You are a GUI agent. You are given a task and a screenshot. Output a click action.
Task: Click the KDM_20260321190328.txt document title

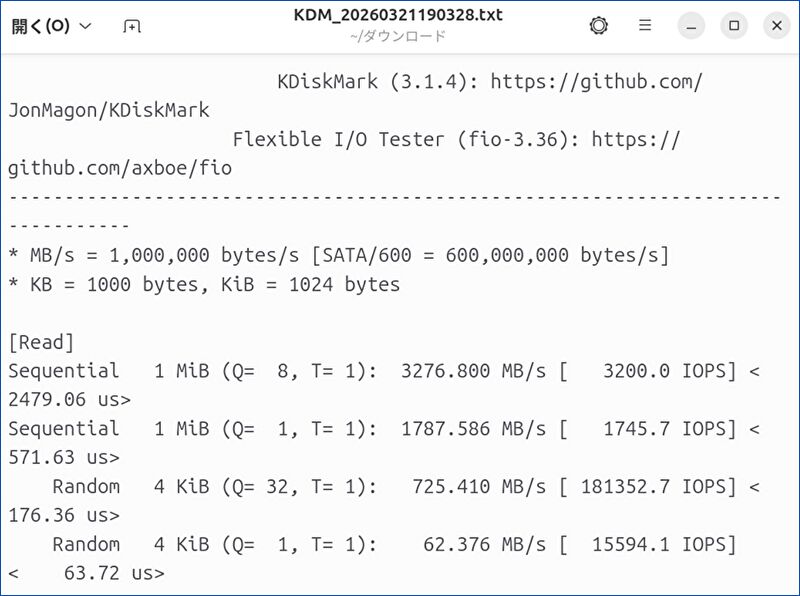[x=398, y=16]
